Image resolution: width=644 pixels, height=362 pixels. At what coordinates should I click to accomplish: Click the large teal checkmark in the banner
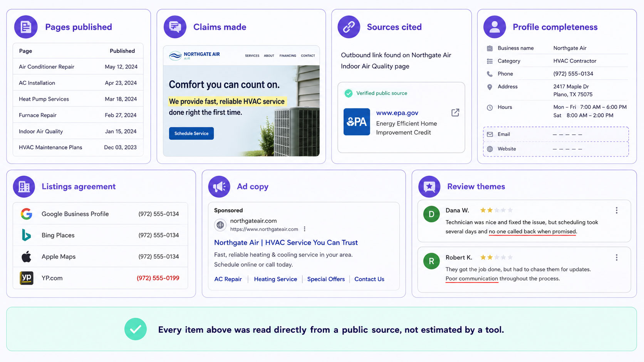pyautogui.click(x=136, y=329)
